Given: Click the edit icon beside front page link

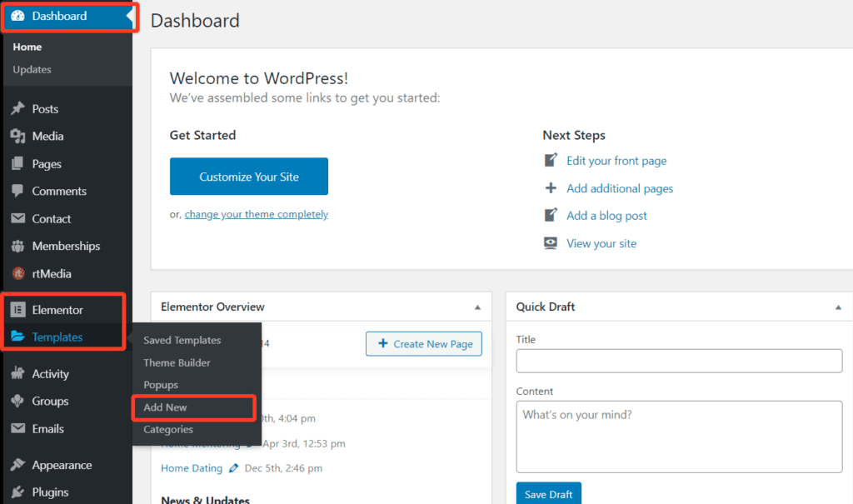Looking at the screenshot, I should pyautogui.click(x=551, y=160).
